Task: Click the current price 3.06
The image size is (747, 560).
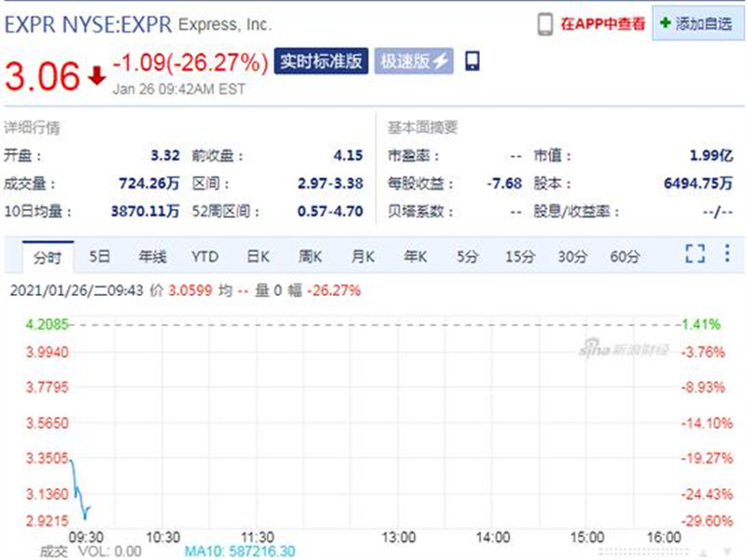Action: point(42,76)
